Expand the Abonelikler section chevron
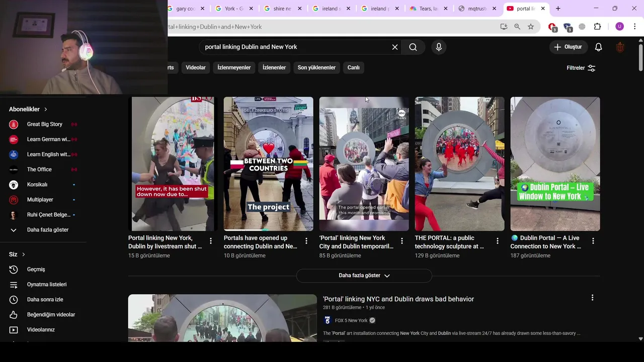Image resolution: width=644 pixels, height=362 pixels. (45, 109)
